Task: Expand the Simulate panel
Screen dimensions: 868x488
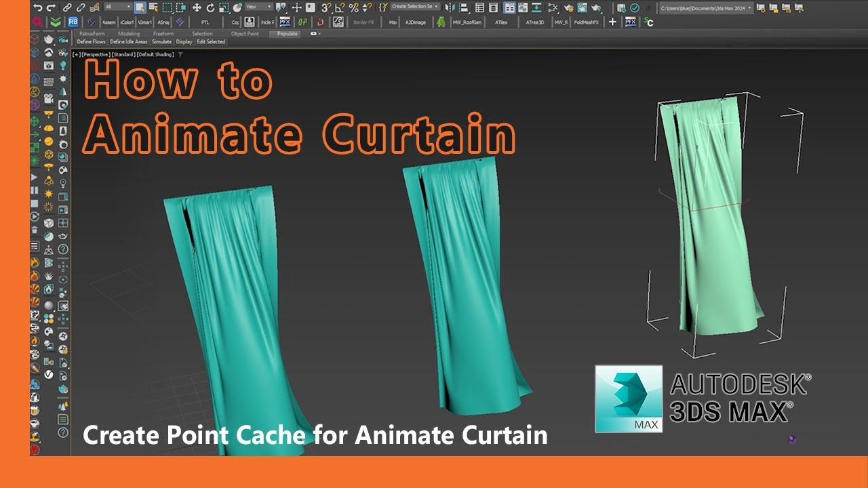Action: point(161,41)
